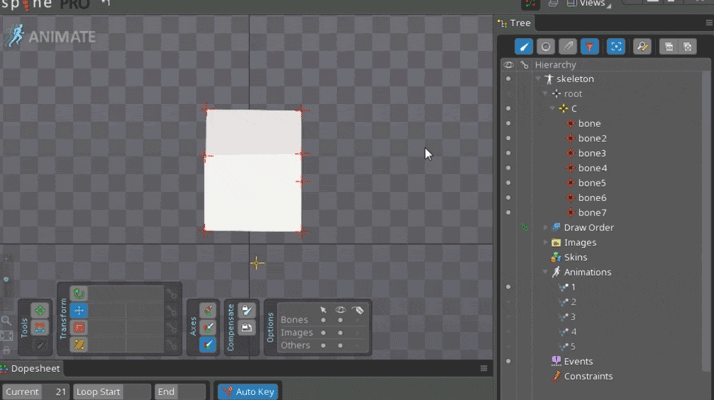Toggle Bones visibility dot in Options panel

pos(341,320)
